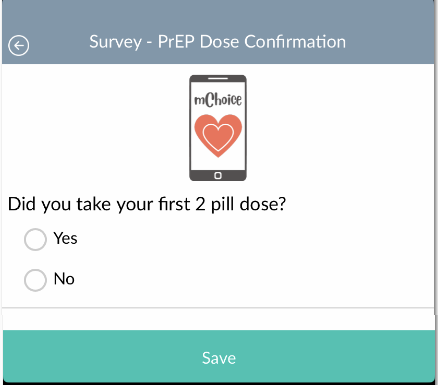Image resolution: width=438 pixels, height=385 pixels.
Task: Click the words '2 pill dose?' in the question
Action: [x=241, y=204]
